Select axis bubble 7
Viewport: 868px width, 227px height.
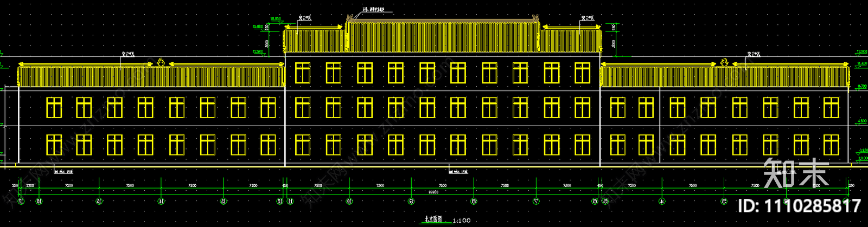pyautogui.click(x=536, y=202)
